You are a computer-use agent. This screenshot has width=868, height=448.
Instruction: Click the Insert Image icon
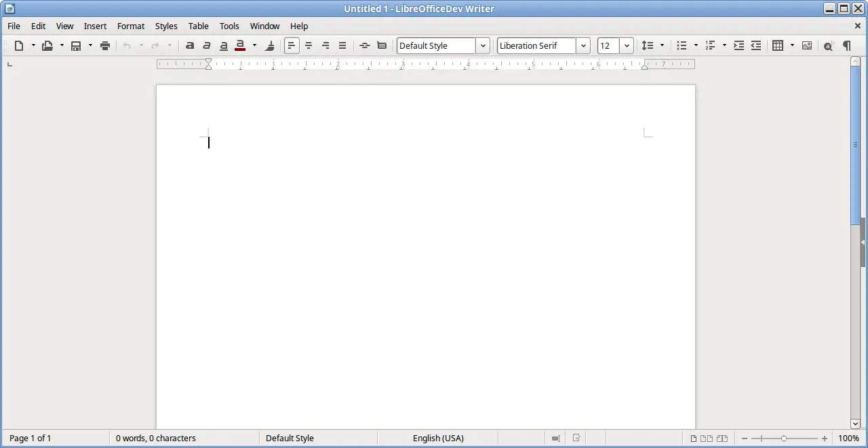pyautogui.click(x=807, y=45)
